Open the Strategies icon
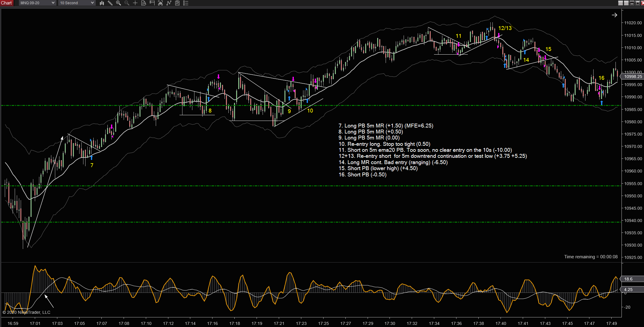The width and height of the screenshot is (644, 327). point(177,3)
